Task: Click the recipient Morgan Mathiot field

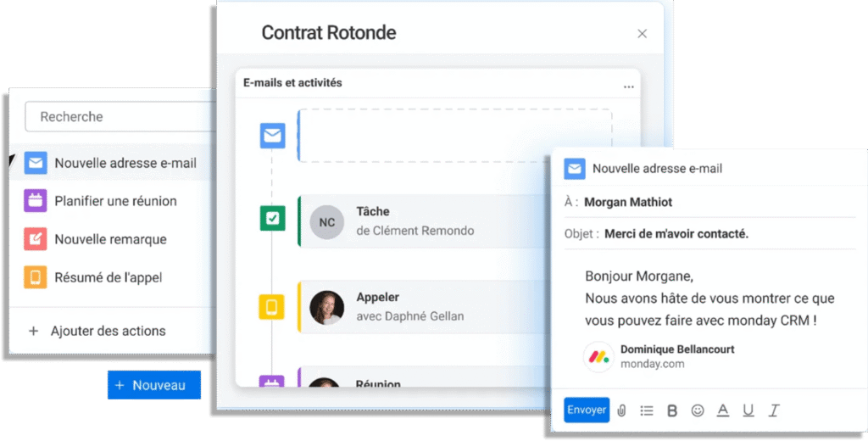Action: coord(709,202)
